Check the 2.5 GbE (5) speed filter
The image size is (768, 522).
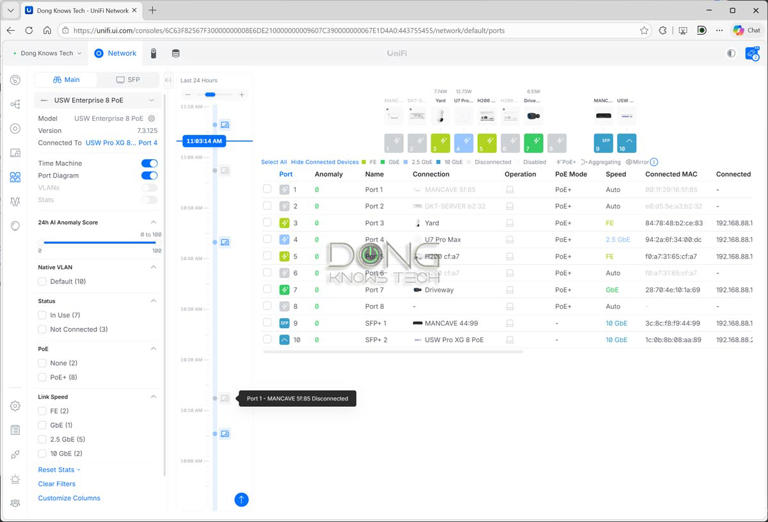point(42,440)
